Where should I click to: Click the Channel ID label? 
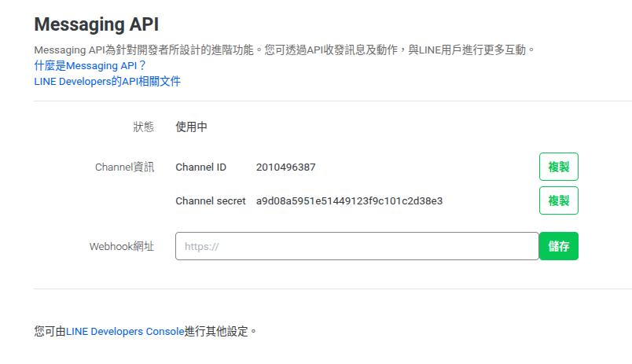200,167
